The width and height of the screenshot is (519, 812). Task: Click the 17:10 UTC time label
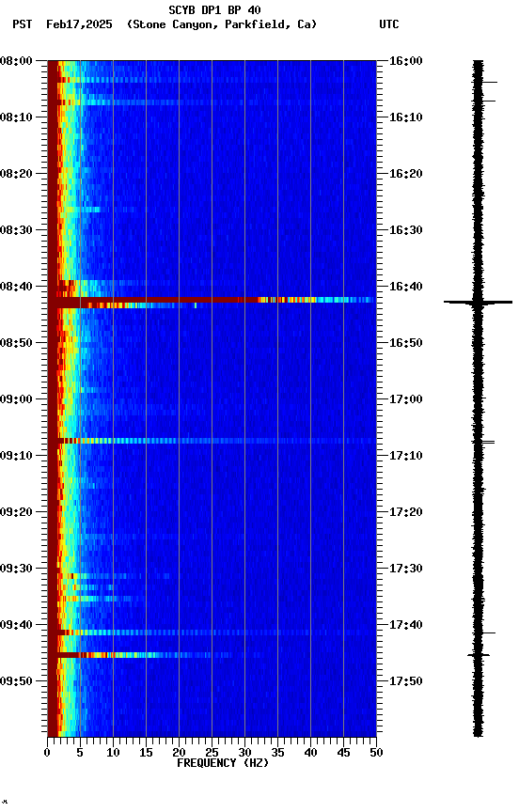point(406,456)
